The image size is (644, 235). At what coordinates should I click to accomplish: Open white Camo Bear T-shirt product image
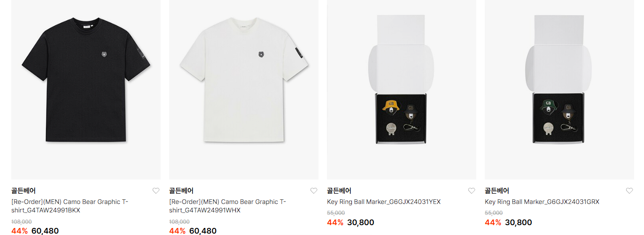coord(244,90)
